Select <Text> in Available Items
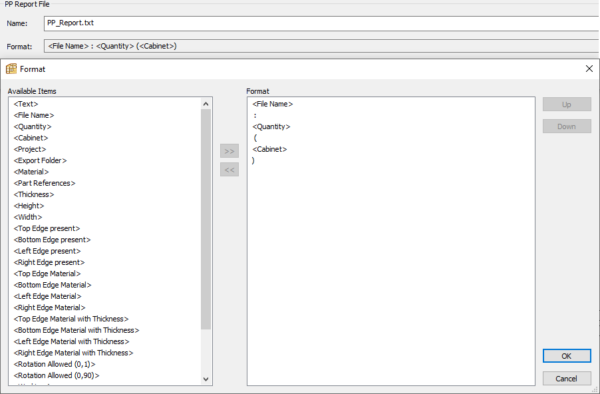600x394 pixels. pos(26,104)
